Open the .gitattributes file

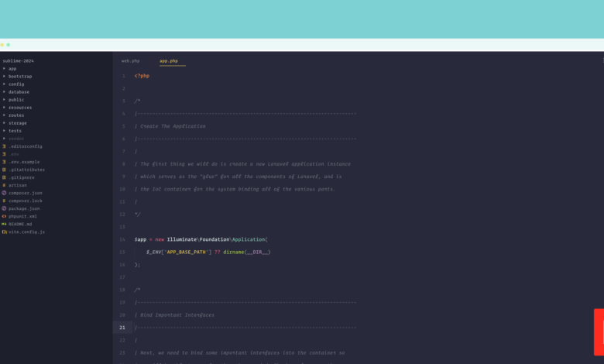click(26, 170)
